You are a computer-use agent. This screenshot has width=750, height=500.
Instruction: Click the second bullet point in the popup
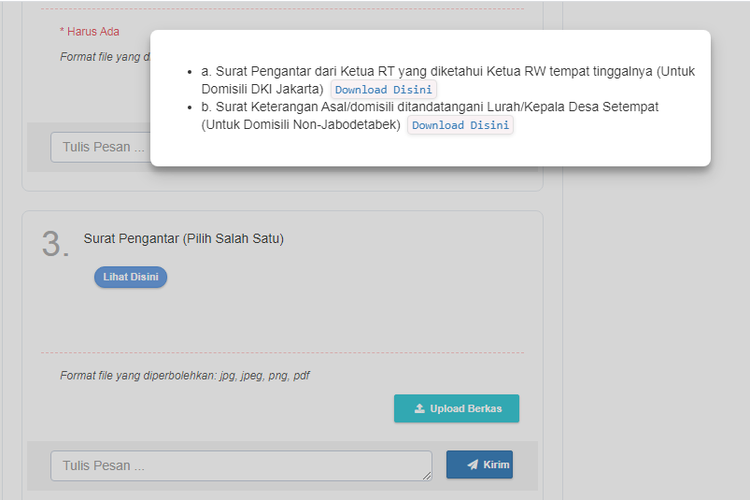point(190,107)
